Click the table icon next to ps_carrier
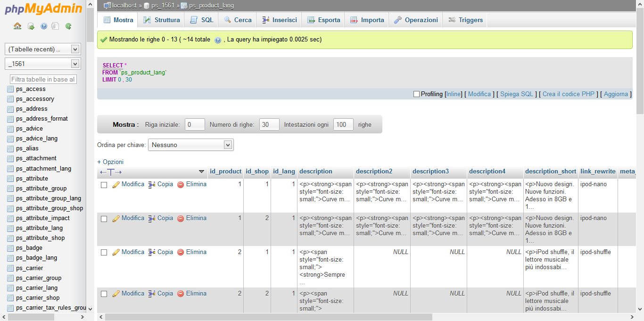Screen dimensions: 644x321 click(10, 268)
